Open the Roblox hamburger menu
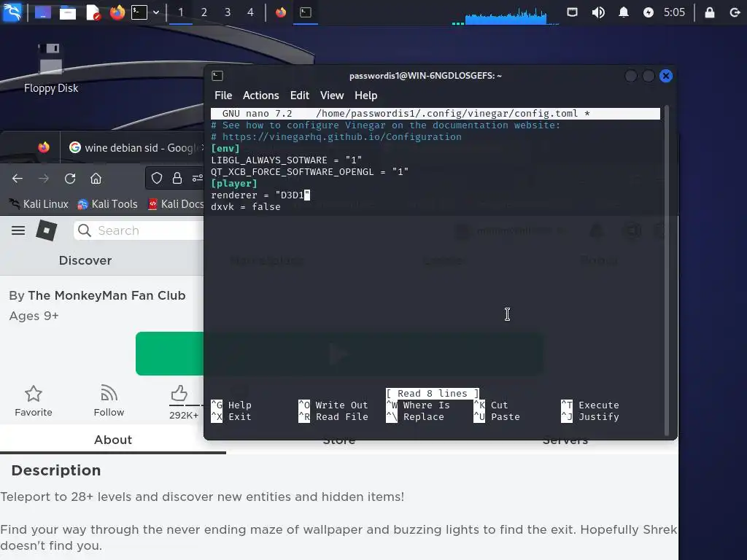This screenshot has width=747, height=560. pos(18,230)
